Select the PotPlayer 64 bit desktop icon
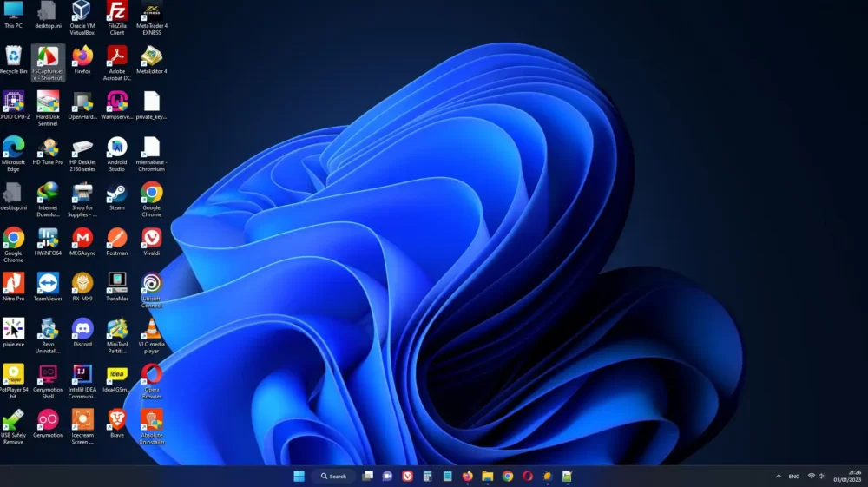 13,381
